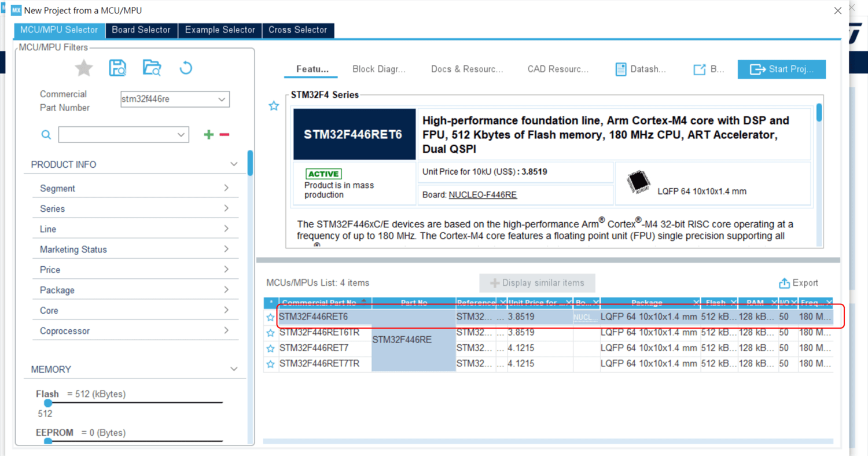Click the star column header in the MCU list
This screenshot has width=868, height=456.
coord(271,303)
